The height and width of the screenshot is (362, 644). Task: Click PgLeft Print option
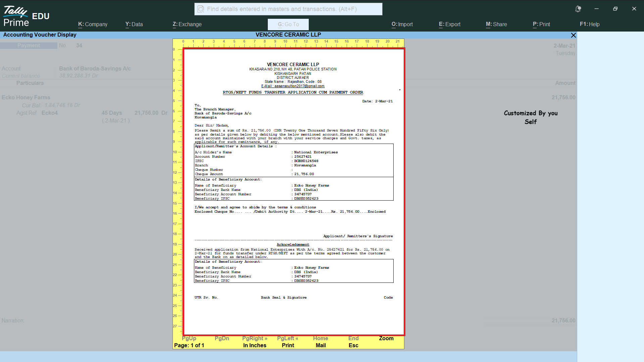(x=288, y=342)
